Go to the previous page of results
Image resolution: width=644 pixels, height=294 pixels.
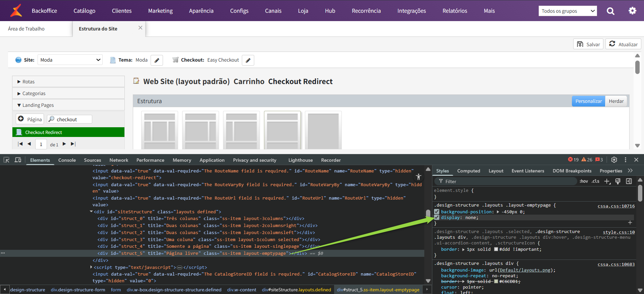(x=29, y=144)
